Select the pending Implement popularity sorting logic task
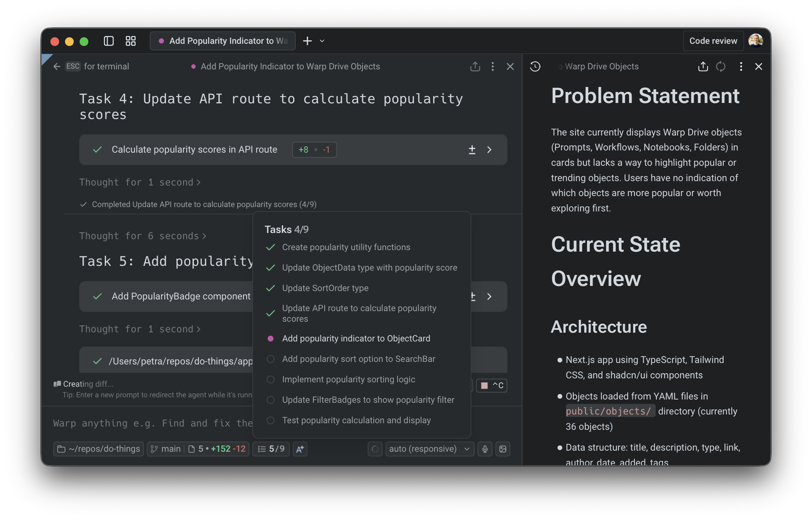The height and width of the screenshot is (520, 812). click(348, 379)
